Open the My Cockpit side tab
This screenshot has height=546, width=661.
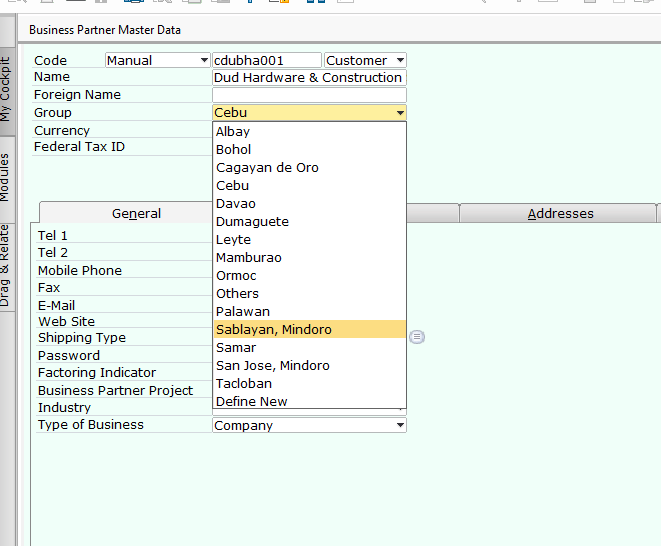(6, 88)
